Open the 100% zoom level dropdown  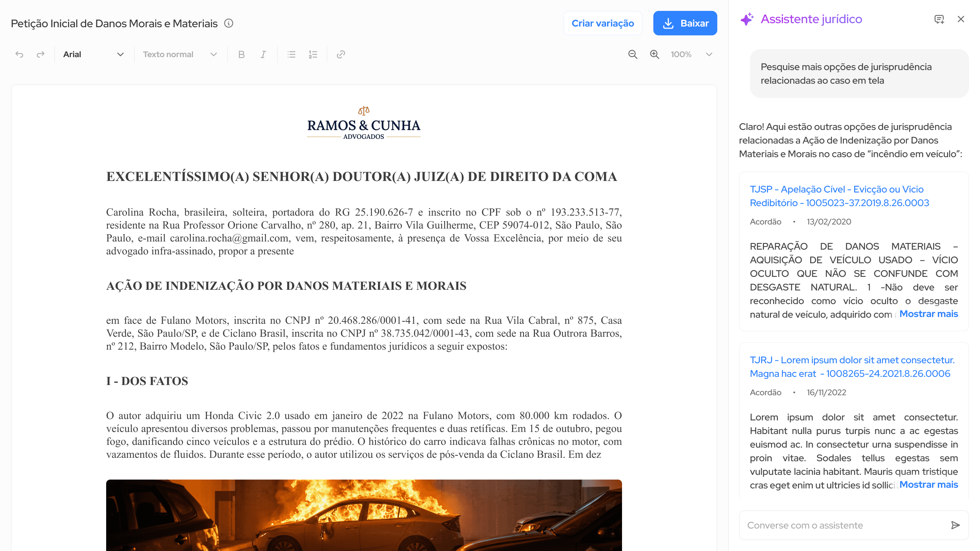pyautogui.click(x=691, y=54)
